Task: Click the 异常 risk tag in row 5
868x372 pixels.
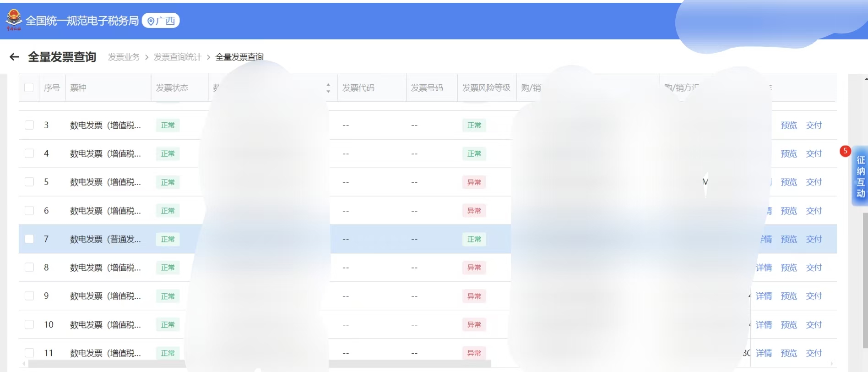Action: [474, 182]
